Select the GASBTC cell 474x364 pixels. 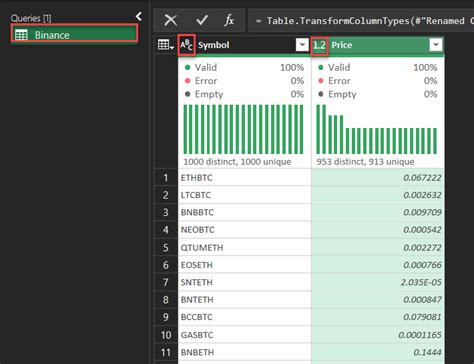244,335
